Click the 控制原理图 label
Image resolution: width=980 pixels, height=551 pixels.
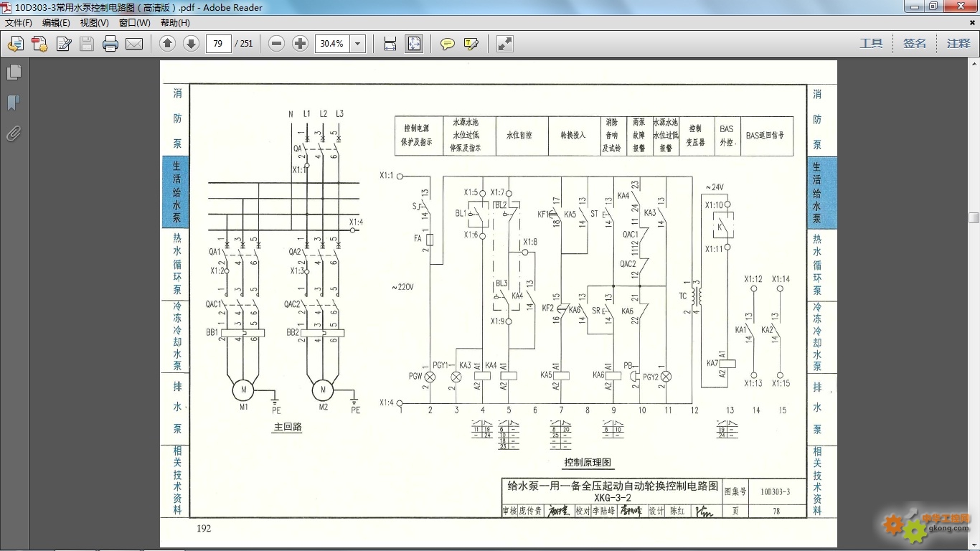(x=588, y=463)
